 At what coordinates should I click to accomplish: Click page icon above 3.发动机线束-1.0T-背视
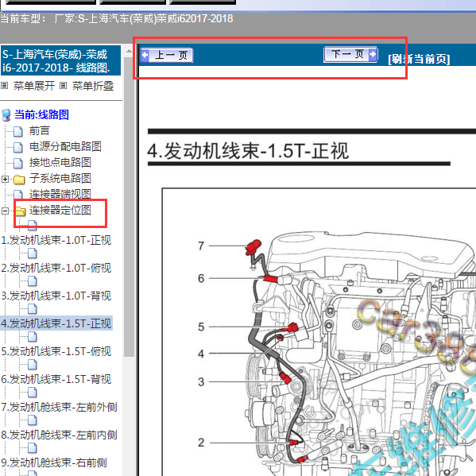pyautogui.click(x=32, y=281)
